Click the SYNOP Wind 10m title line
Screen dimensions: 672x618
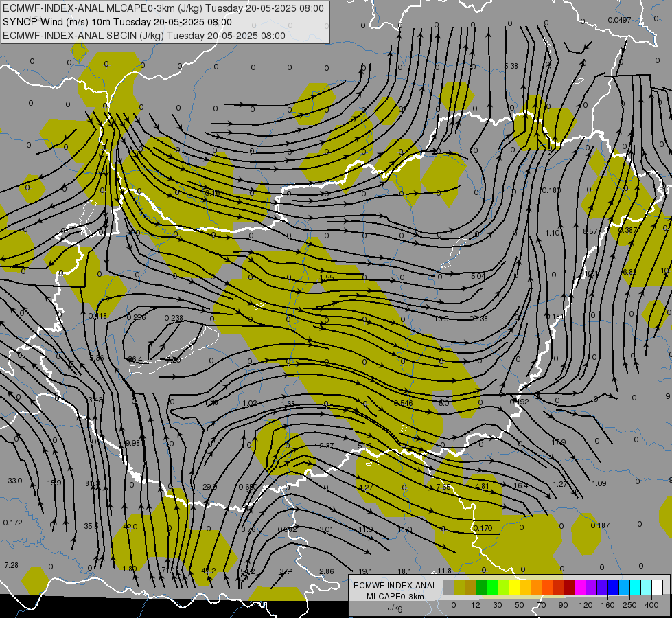(117, 22)
